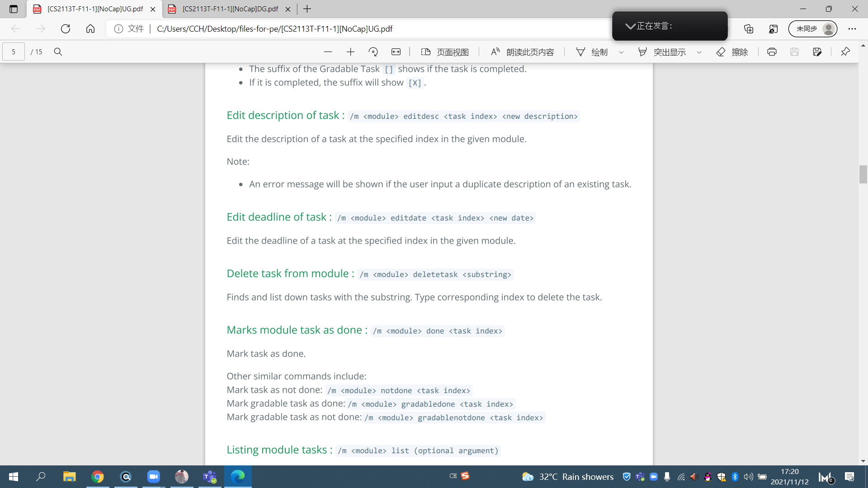
Task: Expand the Draw tool options arrow
Action: coord(621,52)
